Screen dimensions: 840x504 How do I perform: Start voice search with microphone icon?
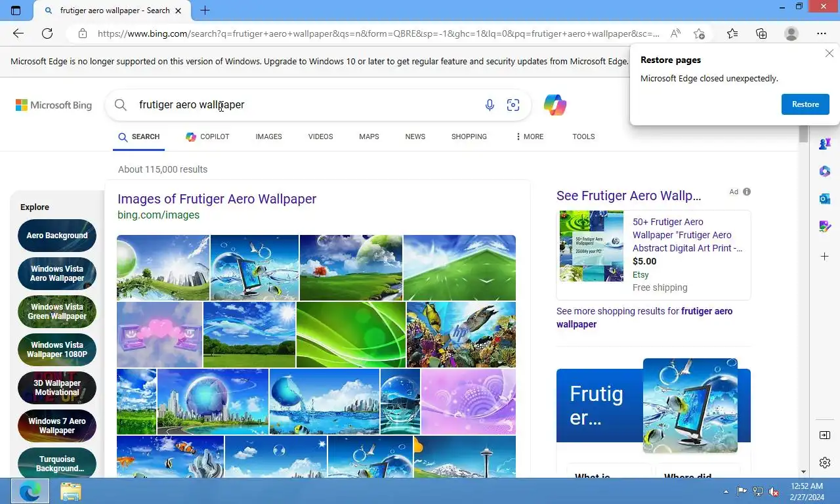(490, 105)
